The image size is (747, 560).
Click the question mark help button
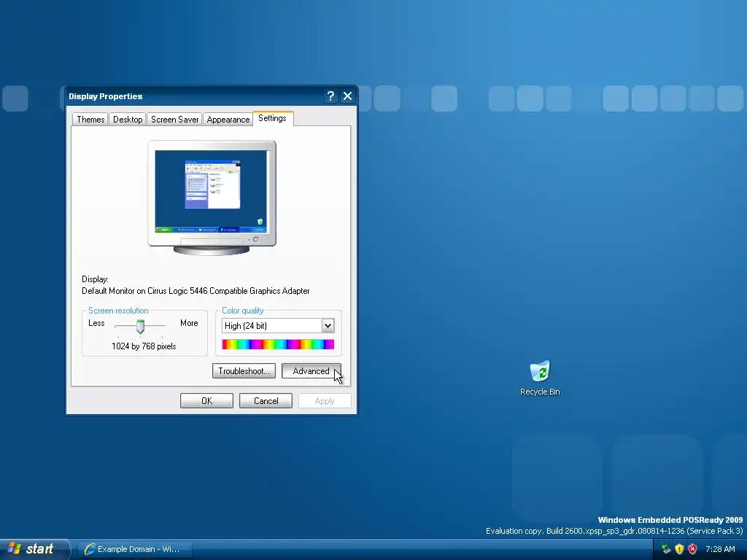coord(330,96)
